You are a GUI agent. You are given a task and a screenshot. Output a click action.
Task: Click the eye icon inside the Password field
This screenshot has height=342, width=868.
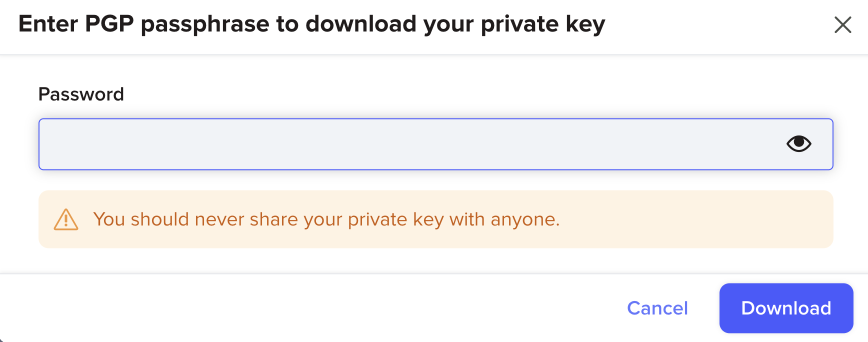[798, 144]
